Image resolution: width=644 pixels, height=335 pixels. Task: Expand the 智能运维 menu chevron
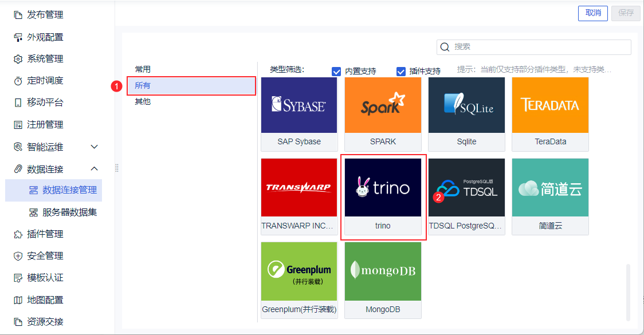tap(94, 147)
